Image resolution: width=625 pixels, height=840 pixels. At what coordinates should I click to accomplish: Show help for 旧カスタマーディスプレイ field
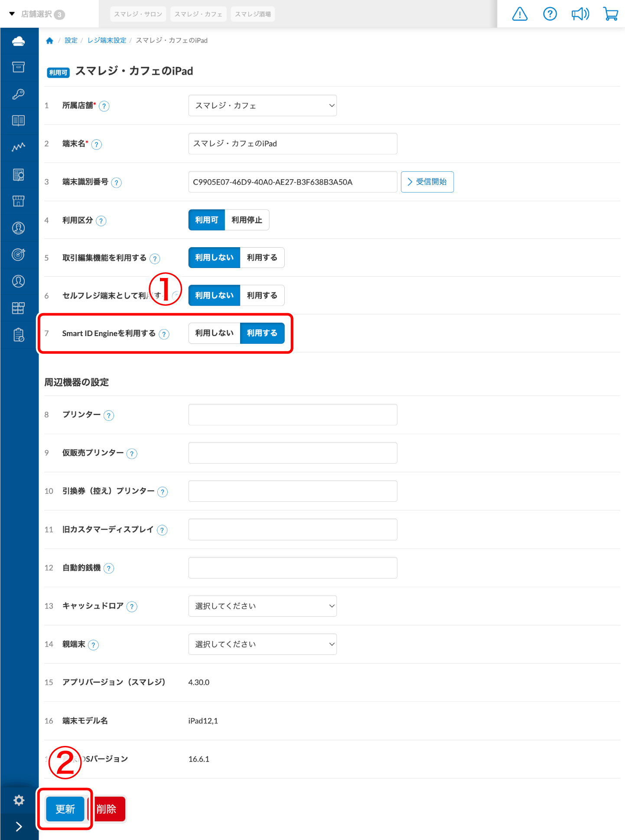(162, 530)
